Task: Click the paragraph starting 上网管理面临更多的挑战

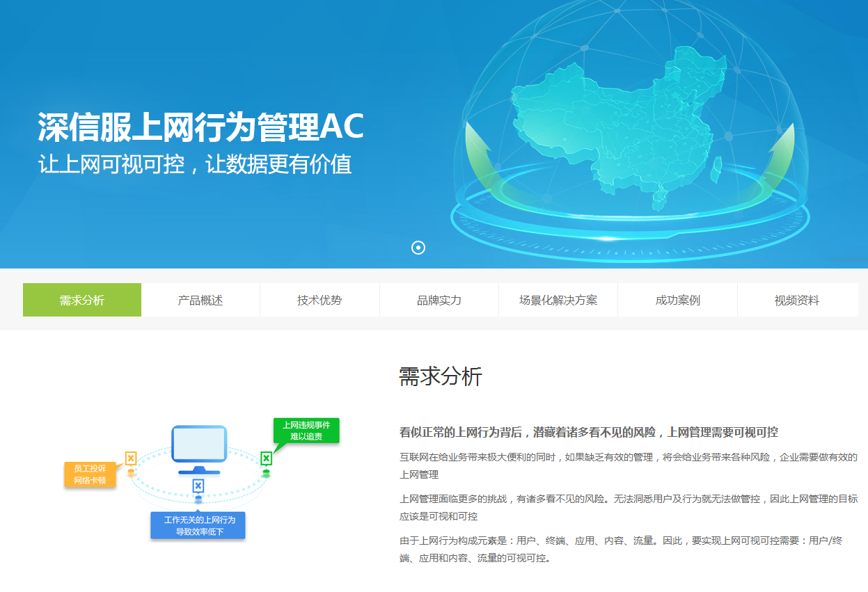Action: (x=629, y=508)
